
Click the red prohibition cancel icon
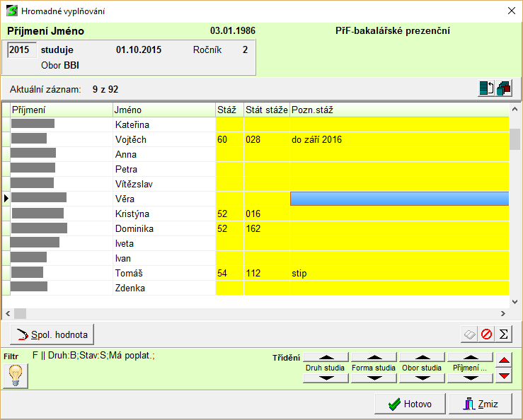(487, 334)
